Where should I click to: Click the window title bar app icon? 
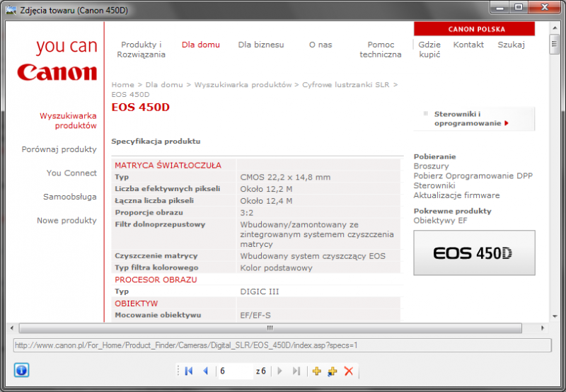[11, 10]
